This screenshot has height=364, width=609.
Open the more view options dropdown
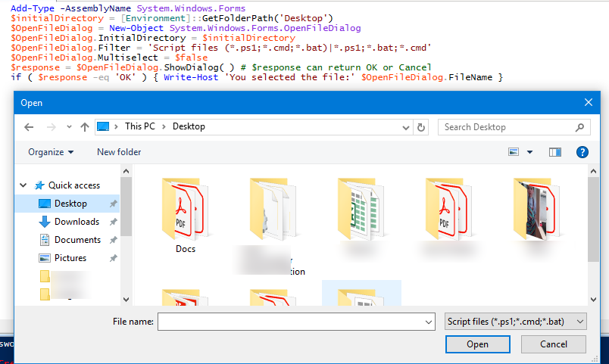coord(529,152)
